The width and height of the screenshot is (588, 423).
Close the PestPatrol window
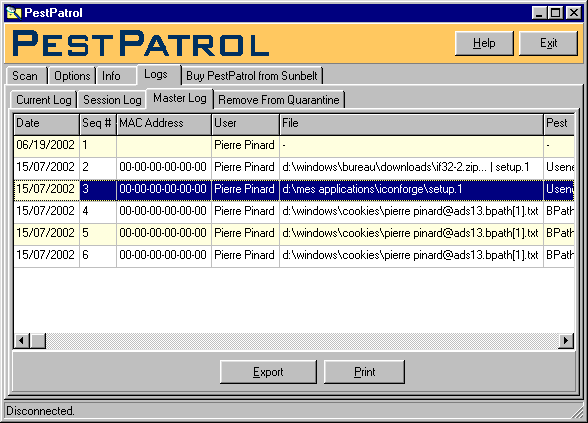pyautogui.click(x=574, y=13)
